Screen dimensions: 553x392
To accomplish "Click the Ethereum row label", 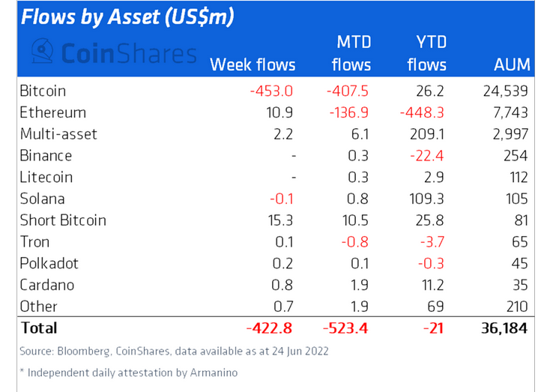I will (x=54, y=112).
